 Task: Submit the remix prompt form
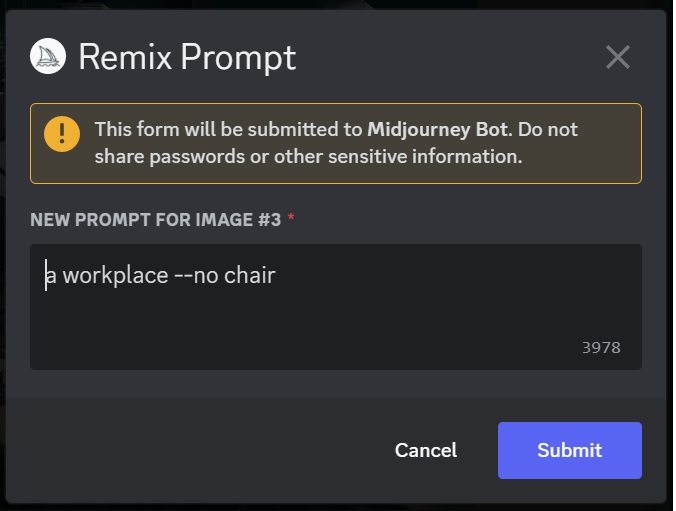(x=569, y=450)
